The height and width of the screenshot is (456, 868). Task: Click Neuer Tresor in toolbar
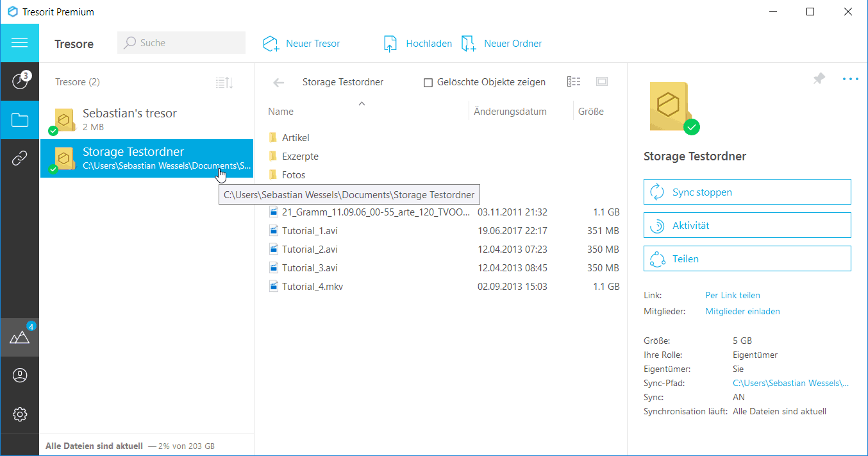tap(301, 44)
